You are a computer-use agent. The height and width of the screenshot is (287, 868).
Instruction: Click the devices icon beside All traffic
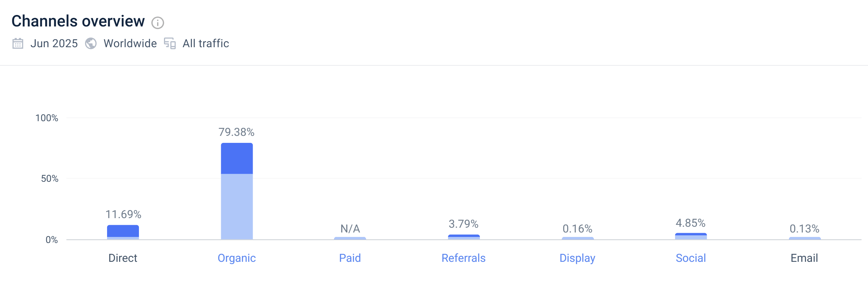(x=170, y=43)
